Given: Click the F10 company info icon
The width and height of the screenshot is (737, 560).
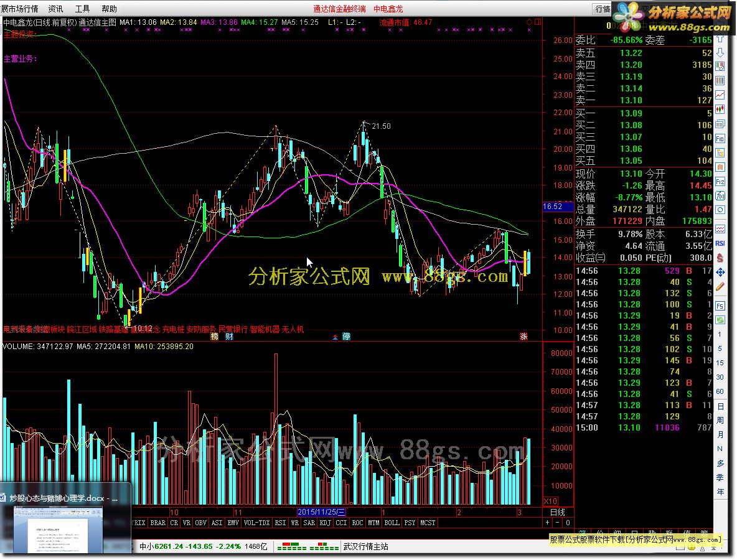Looking at the screenshot, I should click(720, 139).
